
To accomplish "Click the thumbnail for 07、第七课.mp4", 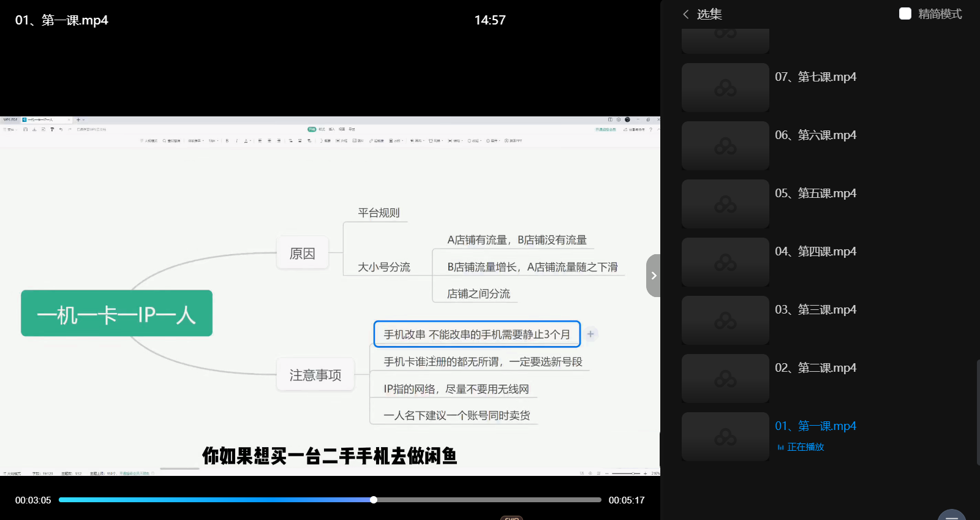I will point(725,88).
